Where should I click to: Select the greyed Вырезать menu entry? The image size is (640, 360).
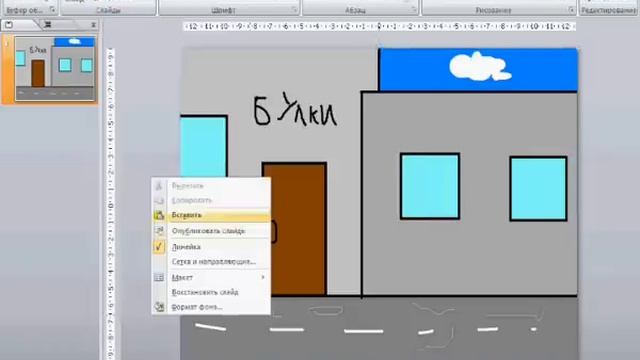pos(211,186)
